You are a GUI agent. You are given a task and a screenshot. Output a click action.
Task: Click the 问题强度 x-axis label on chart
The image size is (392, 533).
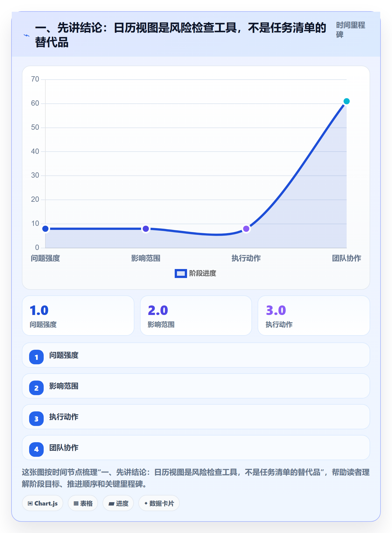[x=45, y=258]
